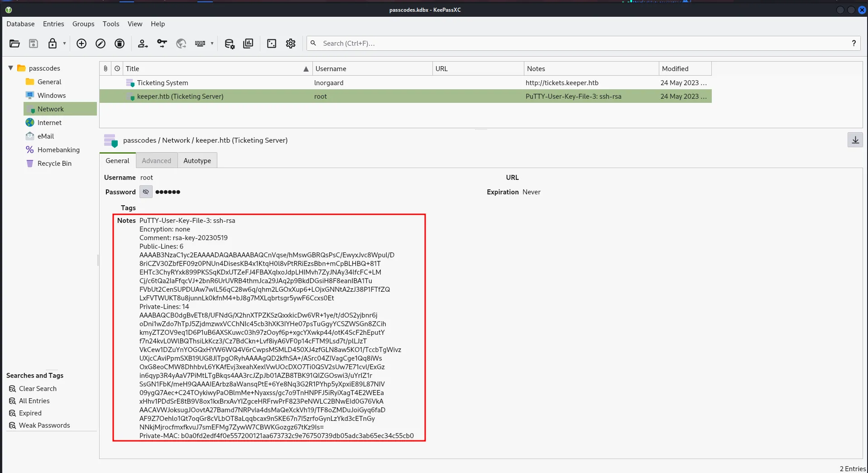Select the General group

[49, 82]
